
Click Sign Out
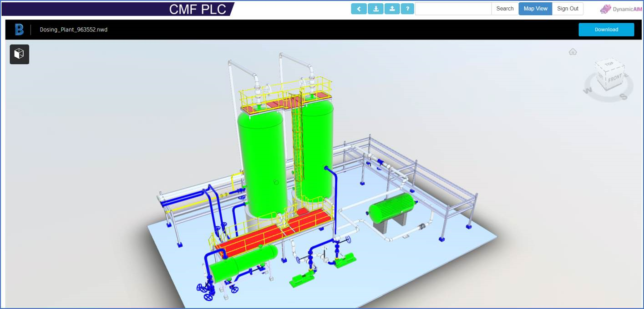pyautogui.click(x=568, y=9)
